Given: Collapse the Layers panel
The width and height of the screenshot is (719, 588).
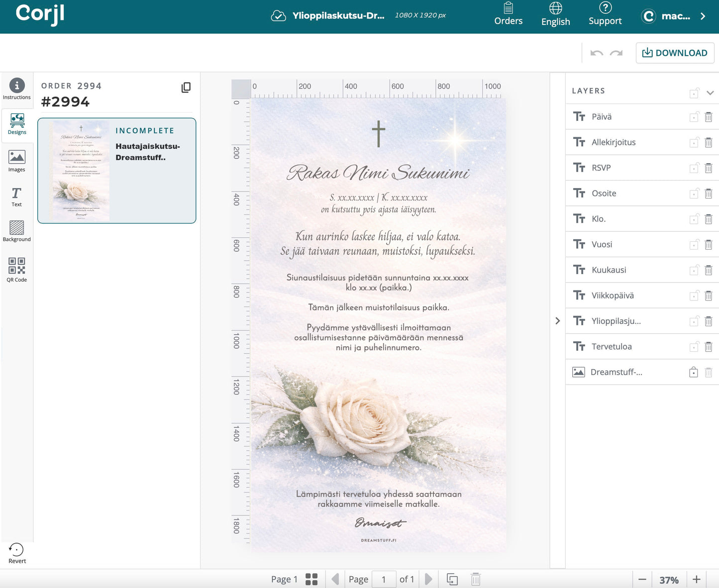Looking at the screenshot, I should tap(710, 93).
